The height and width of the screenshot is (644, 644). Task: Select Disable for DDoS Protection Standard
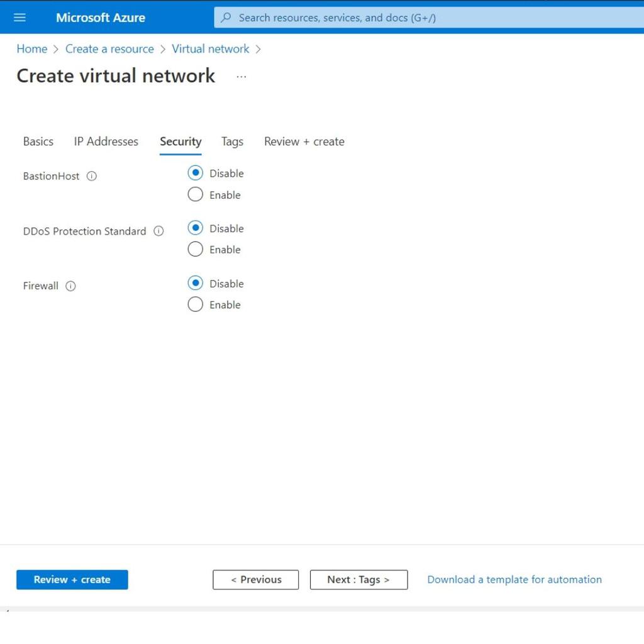195,228
